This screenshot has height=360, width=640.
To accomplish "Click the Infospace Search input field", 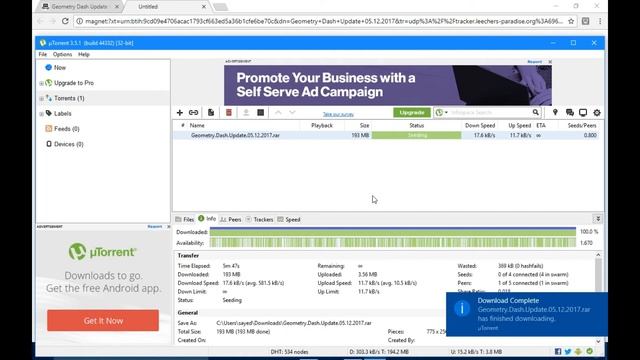I will 490,113.
